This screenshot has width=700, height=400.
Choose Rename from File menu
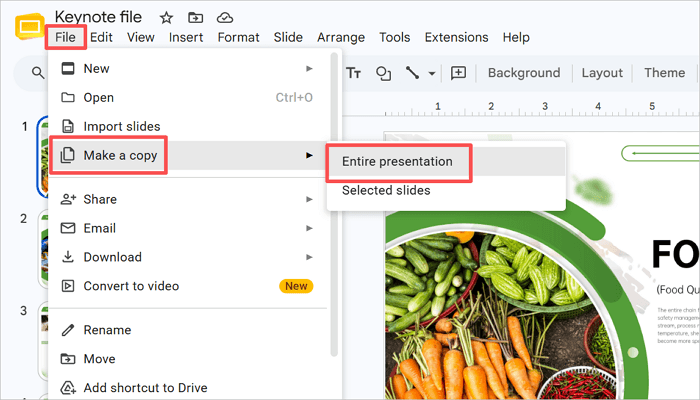tap(188, 330)
